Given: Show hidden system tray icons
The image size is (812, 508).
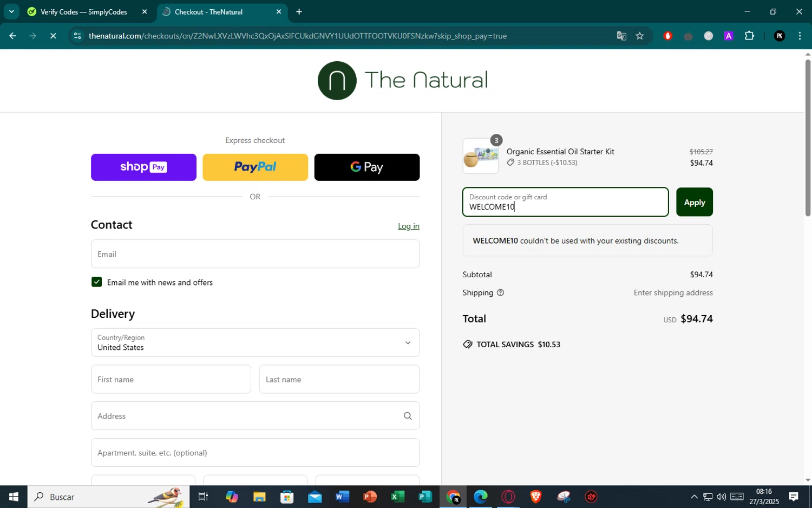Looking at the screenshot, I should [694, 497].
